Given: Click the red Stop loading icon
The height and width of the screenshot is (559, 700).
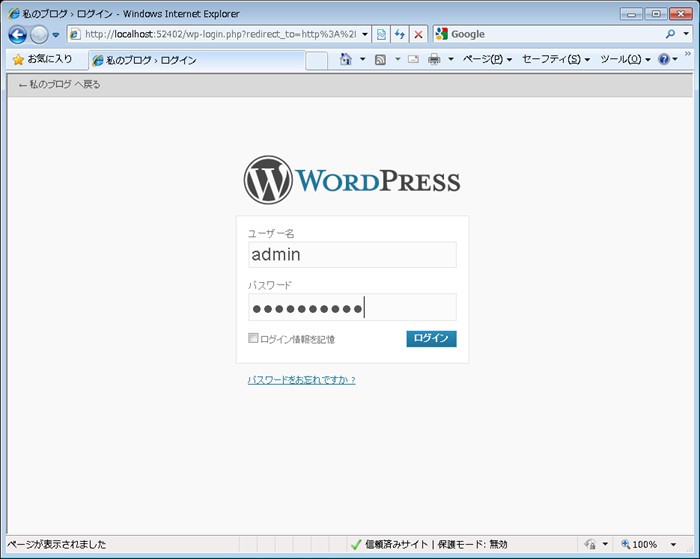Looking at the screenshot, I should [x=418, y=34].
